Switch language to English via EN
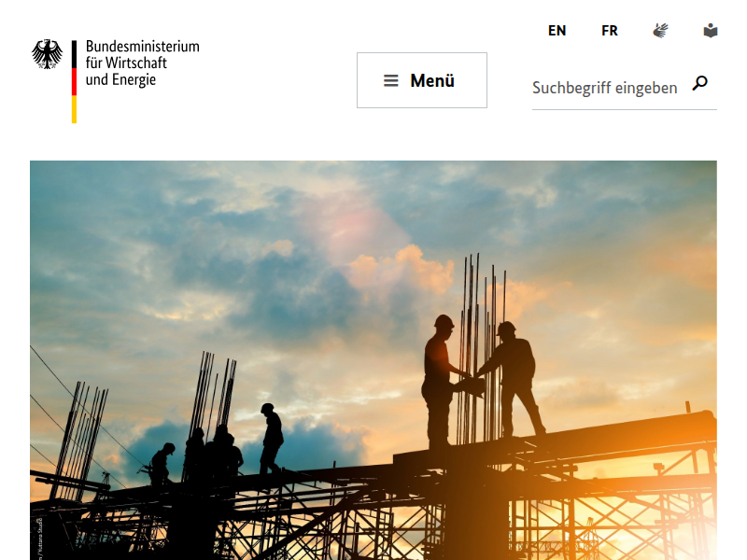 coord(557,31)
